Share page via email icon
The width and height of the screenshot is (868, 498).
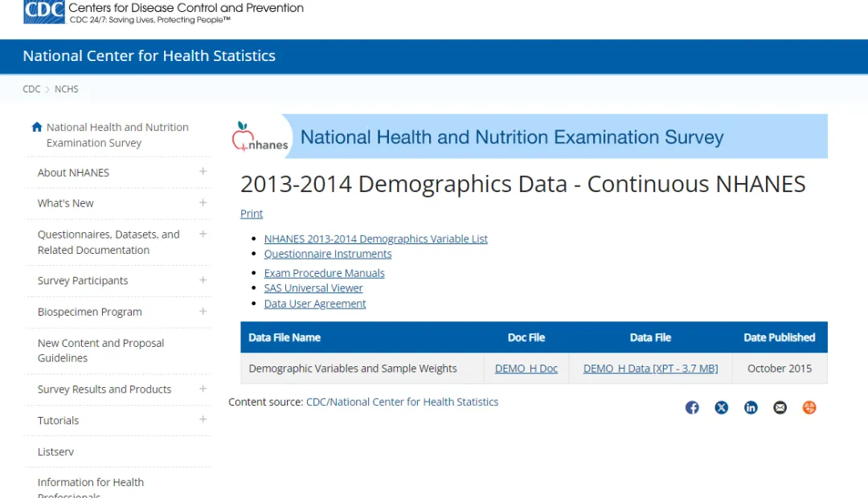[x=780, y=408]
